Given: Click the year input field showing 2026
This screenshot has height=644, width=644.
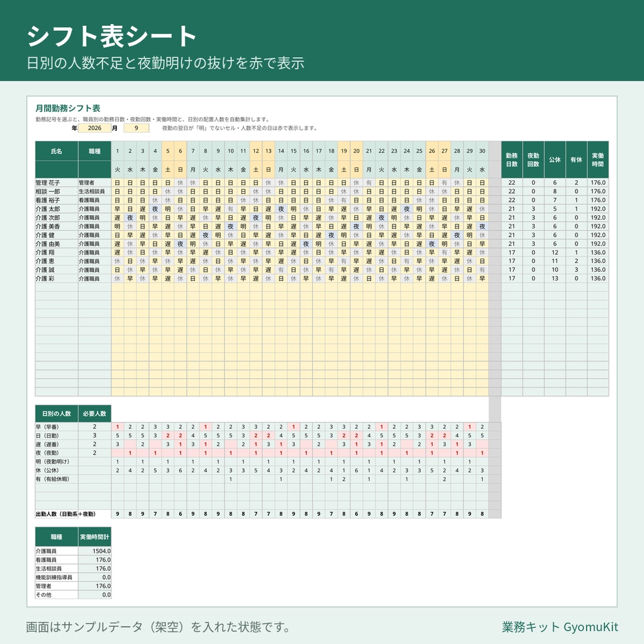Looking at the screenshot, I should click(x=94, y=128).
